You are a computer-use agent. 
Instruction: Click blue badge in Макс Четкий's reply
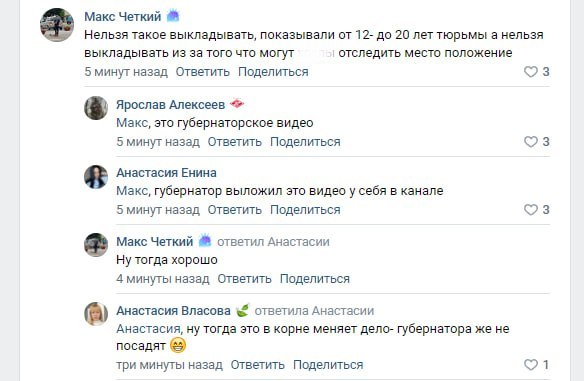pos(205,241)
